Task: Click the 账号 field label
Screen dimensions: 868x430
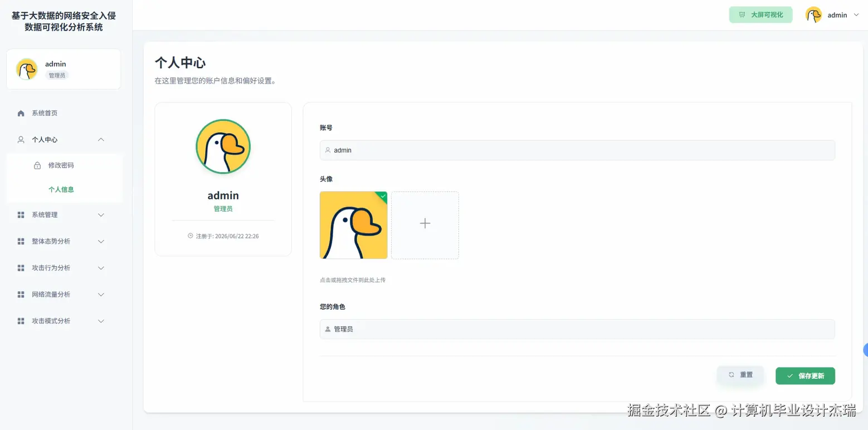Action: pyautogui.click(x=326, y=128)
